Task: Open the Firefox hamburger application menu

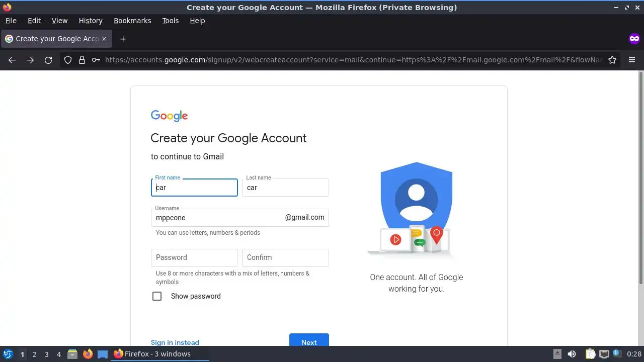Action: click(632, 60)
